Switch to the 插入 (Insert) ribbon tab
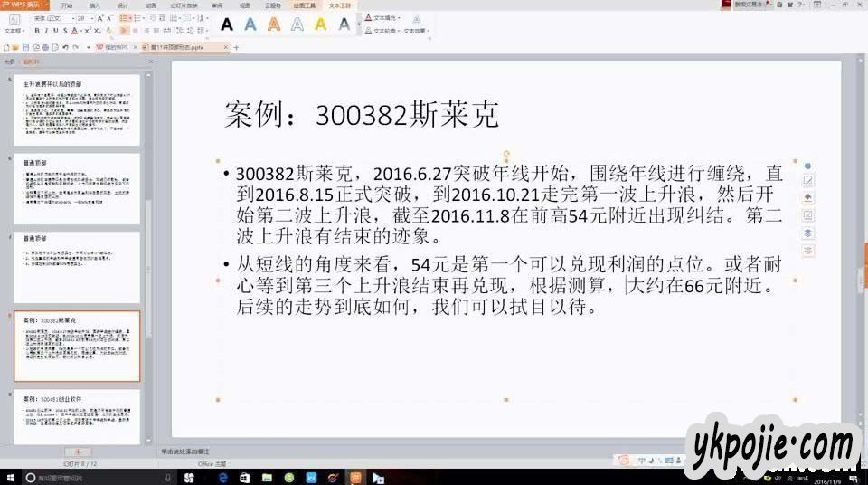Screen dimensions: 868x485 coord(96,5)
